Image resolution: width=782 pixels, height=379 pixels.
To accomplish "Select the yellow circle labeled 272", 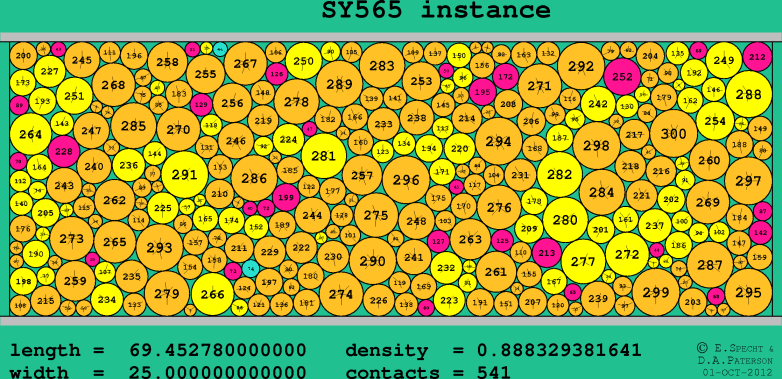I will coord(627,254).
